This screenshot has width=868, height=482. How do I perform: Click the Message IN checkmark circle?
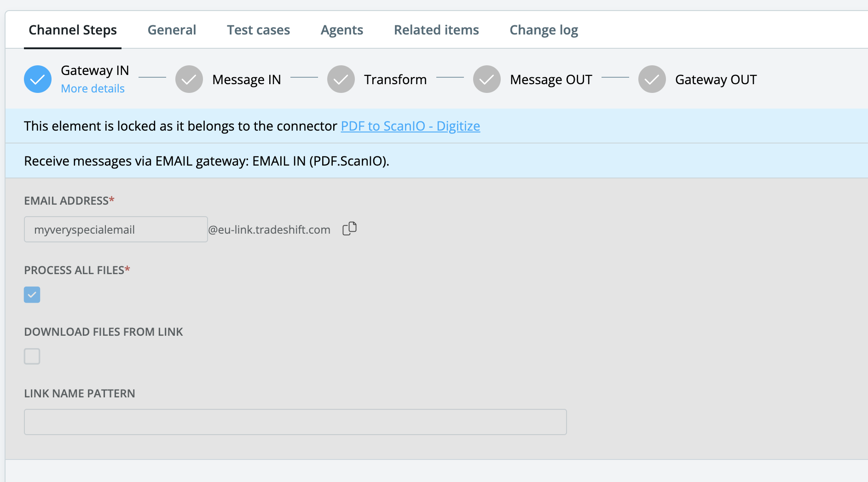click(x=189, y=79)
